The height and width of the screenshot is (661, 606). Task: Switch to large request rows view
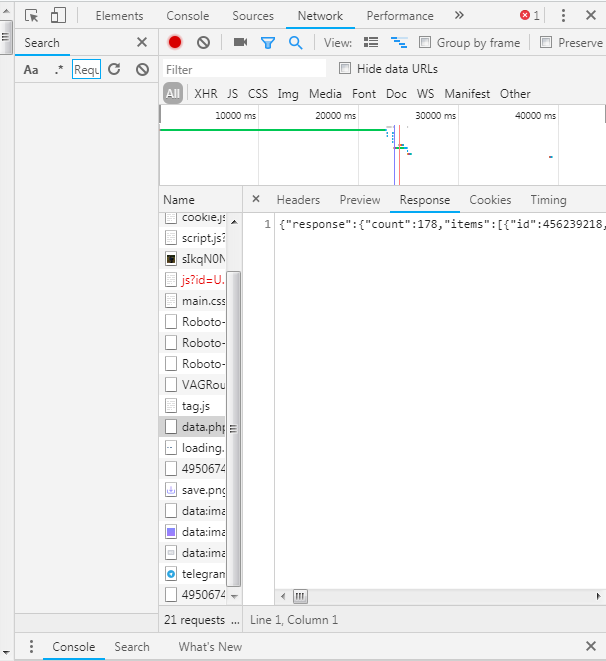(x=371, y=42)
